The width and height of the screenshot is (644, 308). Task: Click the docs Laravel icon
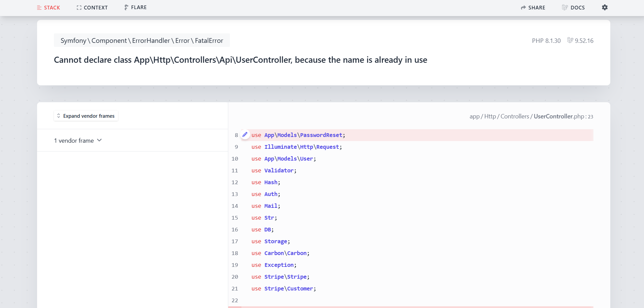point(565,7)
